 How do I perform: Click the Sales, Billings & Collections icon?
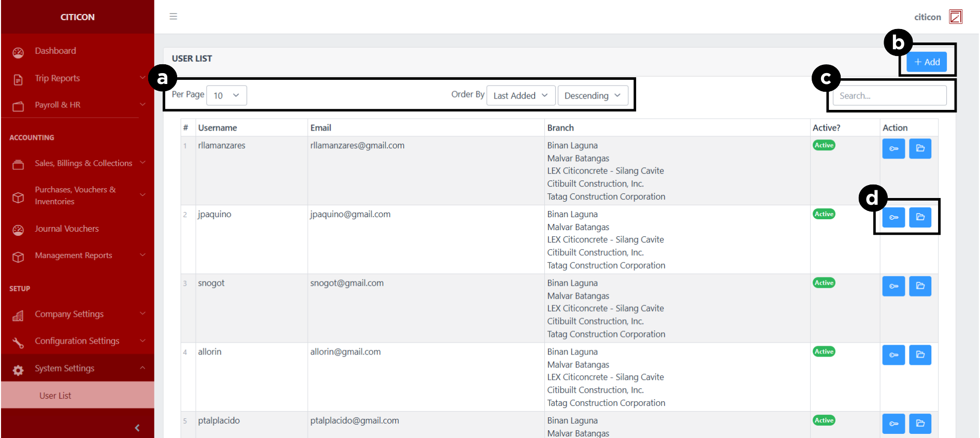click(x=18, y=165)
